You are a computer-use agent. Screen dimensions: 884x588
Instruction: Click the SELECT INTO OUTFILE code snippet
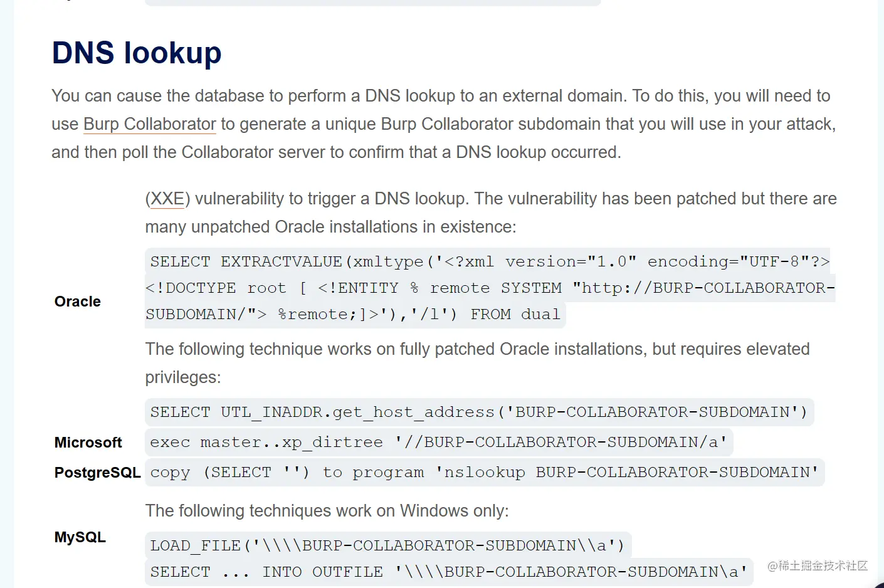pos(449,572)
